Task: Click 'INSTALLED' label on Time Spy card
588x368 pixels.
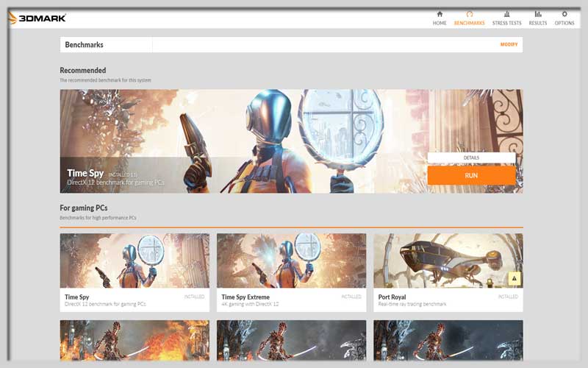Action: (x=194, y=297)
